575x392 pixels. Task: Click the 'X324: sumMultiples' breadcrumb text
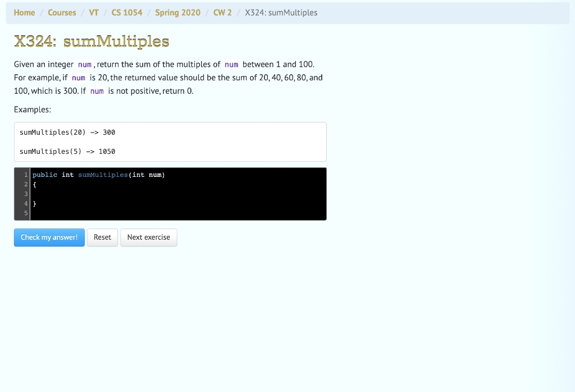point(281,12)
